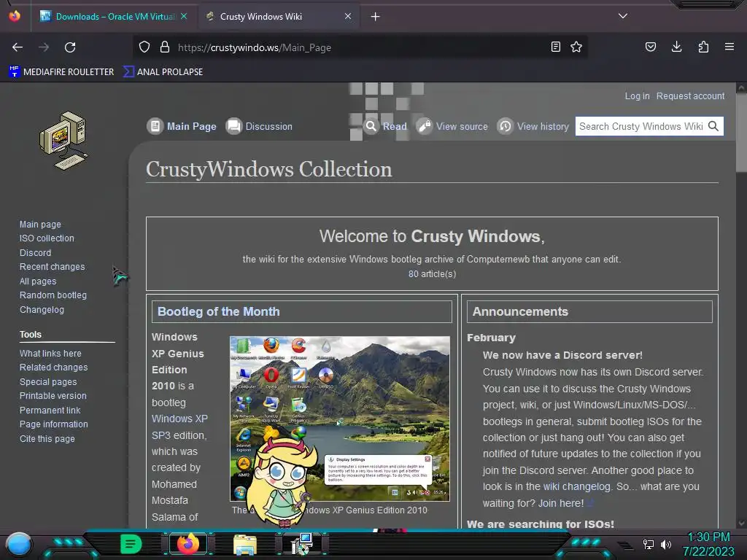
Task: Open the wiki changelog link in Announcements
Action: [576, 486]
